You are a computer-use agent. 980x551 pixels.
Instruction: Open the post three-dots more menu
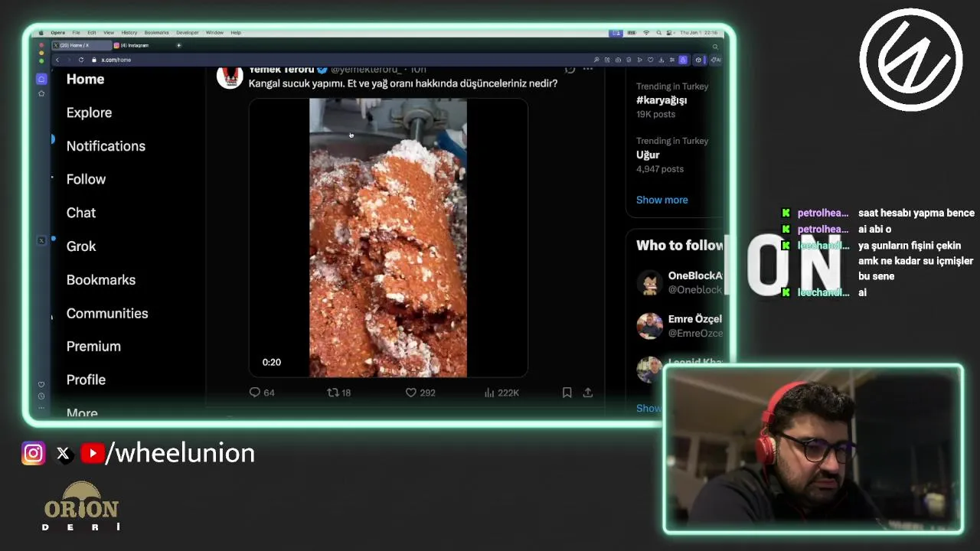click(x=588, y=70)
